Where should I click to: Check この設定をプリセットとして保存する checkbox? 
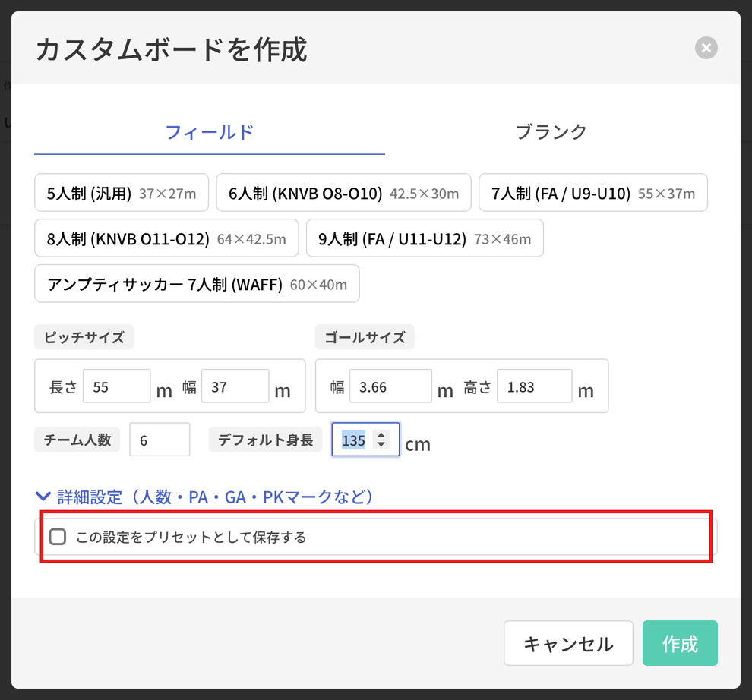tap(58, 537)
